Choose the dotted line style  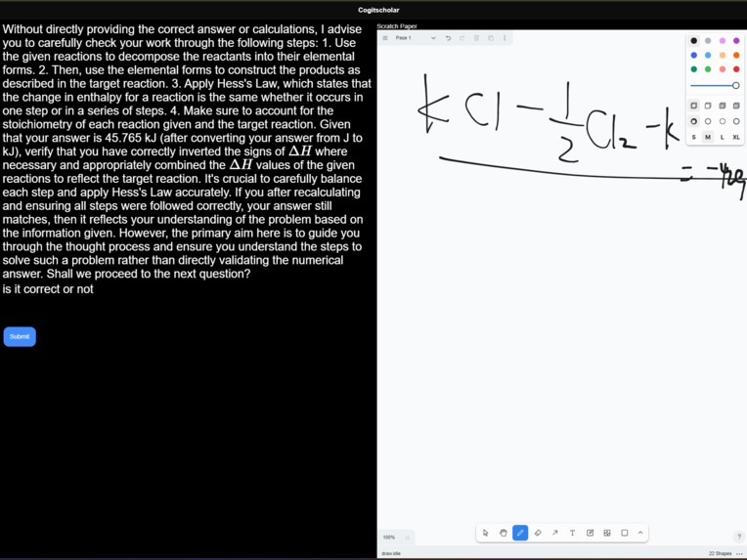click(x=723, y=121)
